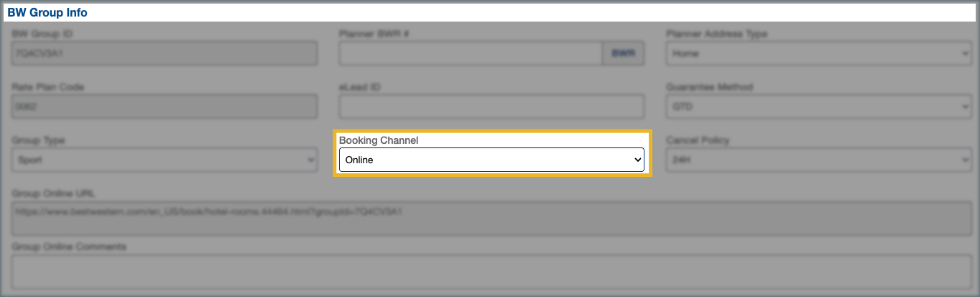Expand the Group Type dropdown
Screen dimensions: 980x297
click(164, 160)
